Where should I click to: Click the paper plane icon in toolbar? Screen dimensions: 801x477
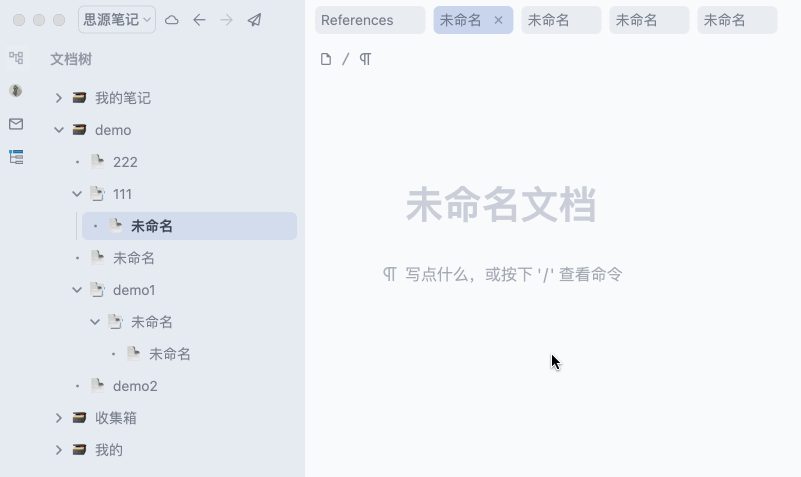(254, 20)
